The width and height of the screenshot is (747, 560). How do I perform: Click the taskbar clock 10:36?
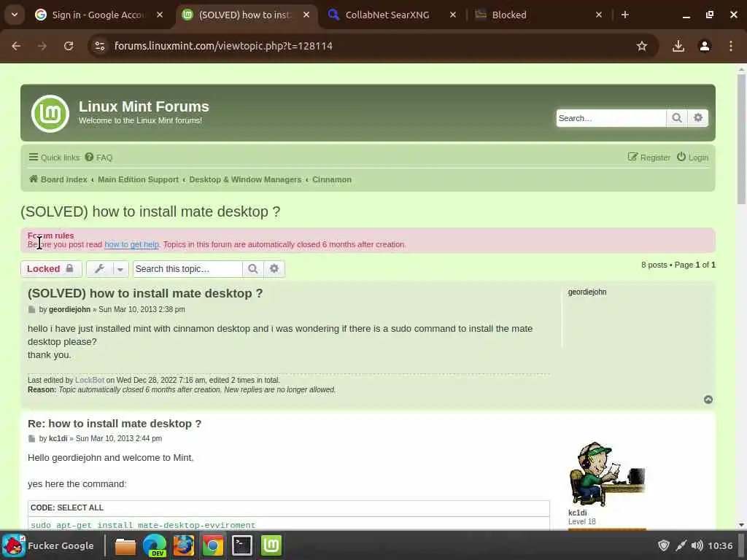coord(720,545)
